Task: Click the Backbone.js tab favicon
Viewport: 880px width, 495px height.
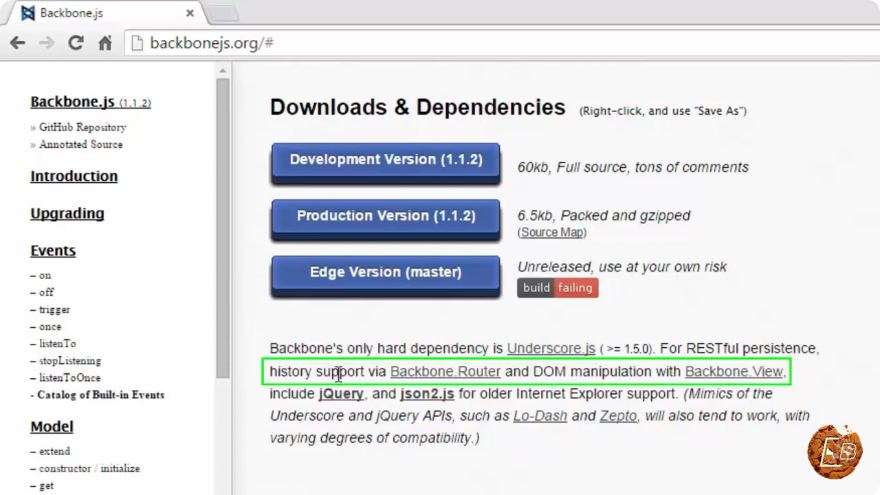Action: [28, 13]
